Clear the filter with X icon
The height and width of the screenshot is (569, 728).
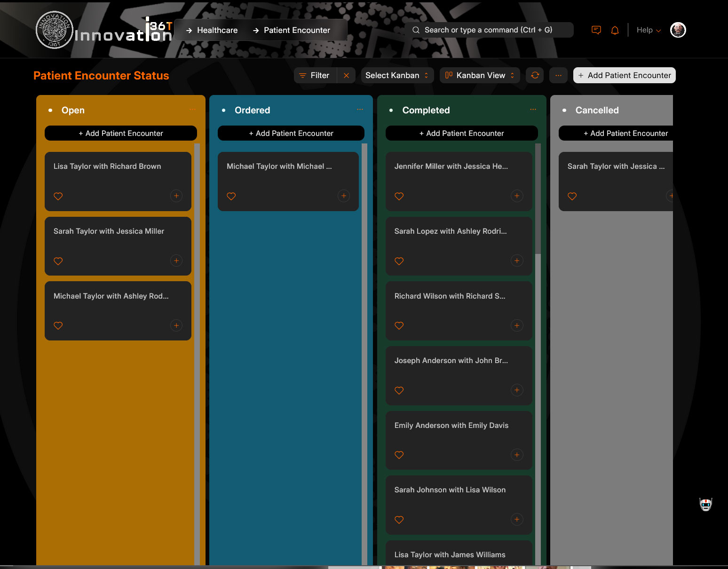click(x=346, y=75)
